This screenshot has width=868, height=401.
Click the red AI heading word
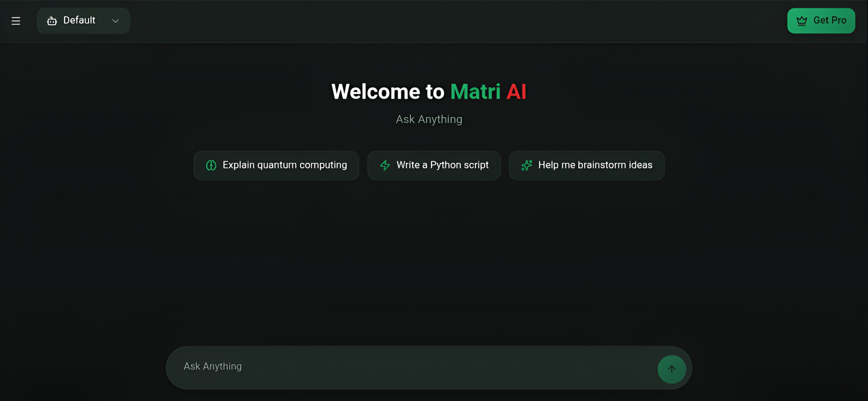[516, 92]
